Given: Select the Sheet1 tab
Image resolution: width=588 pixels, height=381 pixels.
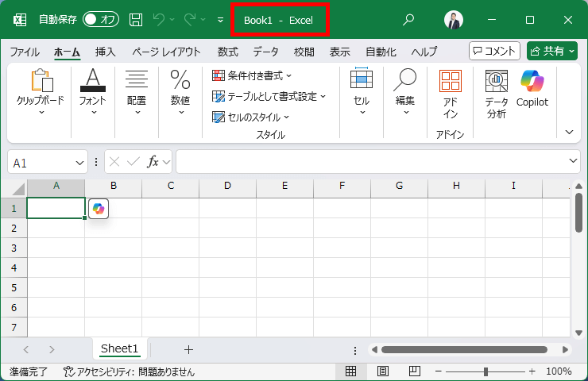Looking at the screenshot, I should point(120,348).
